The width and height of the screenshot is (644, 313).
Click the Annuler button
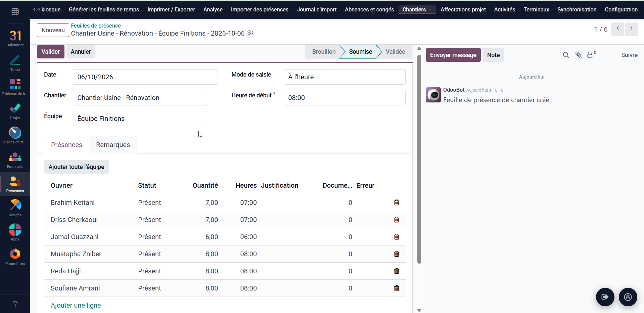pyautogui.click(x=81, y=52)
